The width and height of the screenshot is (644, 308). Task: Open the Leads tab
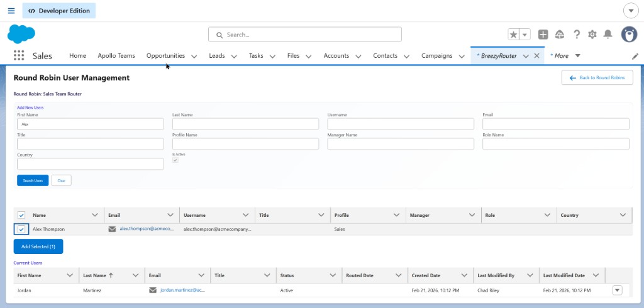[217, 56]
